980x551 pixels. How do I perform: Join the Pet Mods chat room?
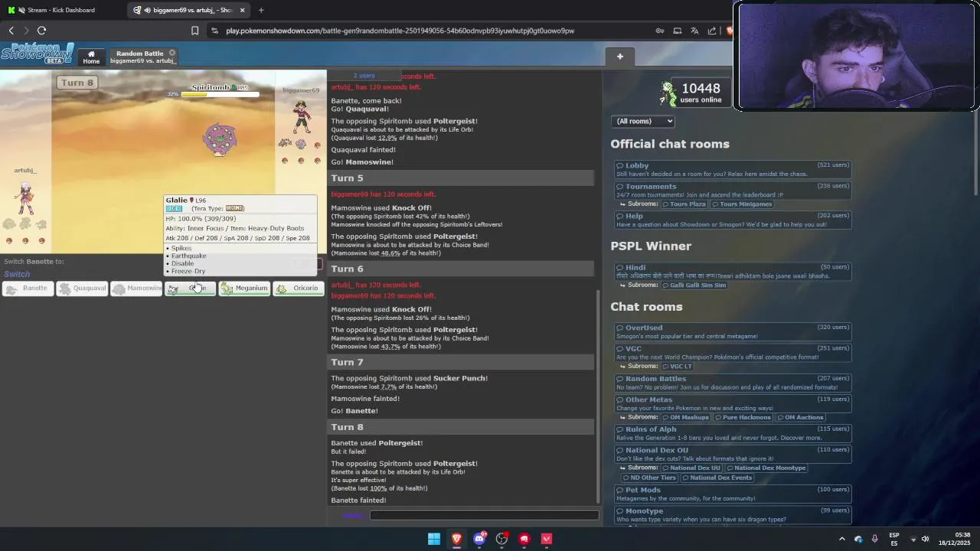733,494
